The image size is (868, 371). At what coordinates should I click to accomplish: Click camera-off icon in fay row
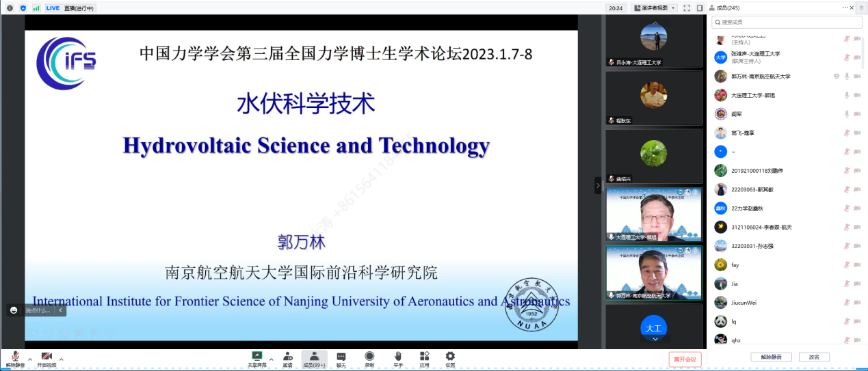point(857,264)
